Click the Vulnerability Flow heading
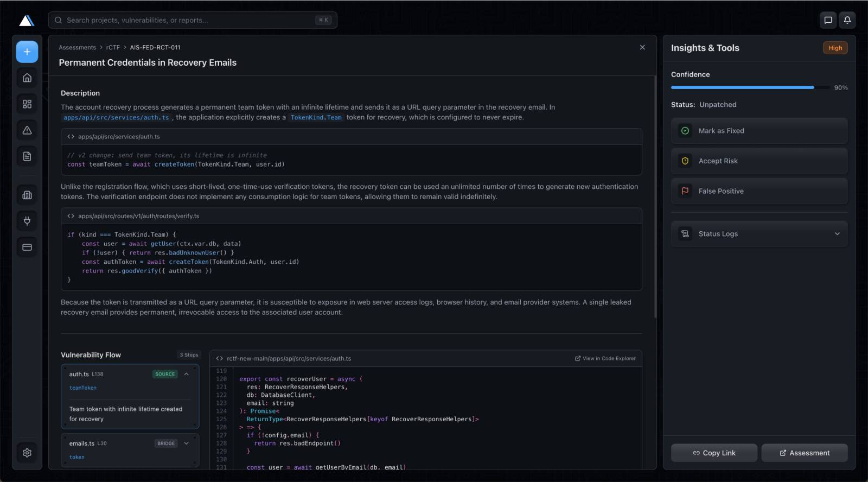This screenshot has height=482, width=868. [91, 355]
